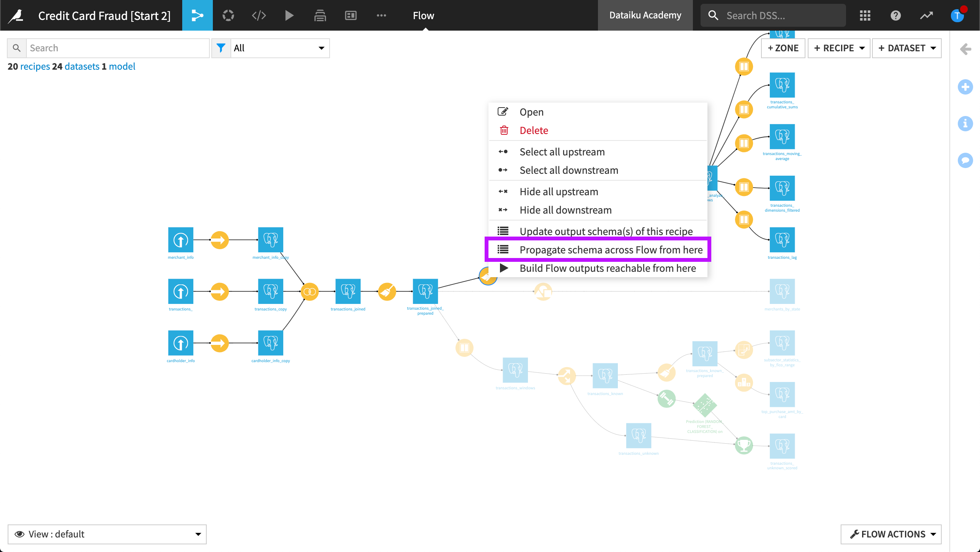Click 'Build Flow outputs reachable from here'
This screenshot has height=552, width=980.
(x=608, y=268)
